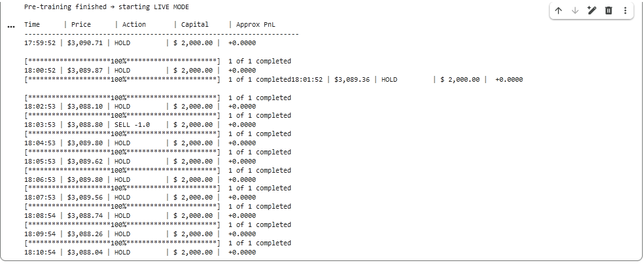This screenshot has width=644, height=265.
Task: Click the 17:59:52 timestamp
Action: pyautogui.click(x=41, y=43)
